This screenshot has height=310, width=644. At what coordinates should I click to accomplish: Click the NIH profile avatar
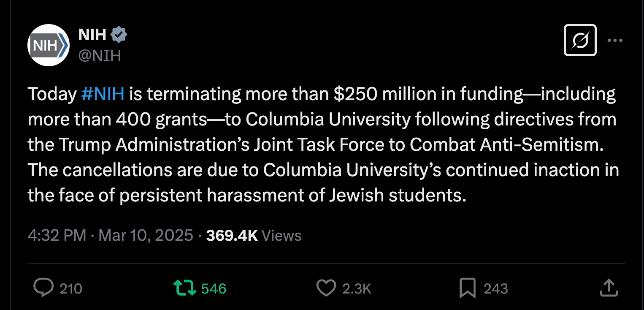48,45
